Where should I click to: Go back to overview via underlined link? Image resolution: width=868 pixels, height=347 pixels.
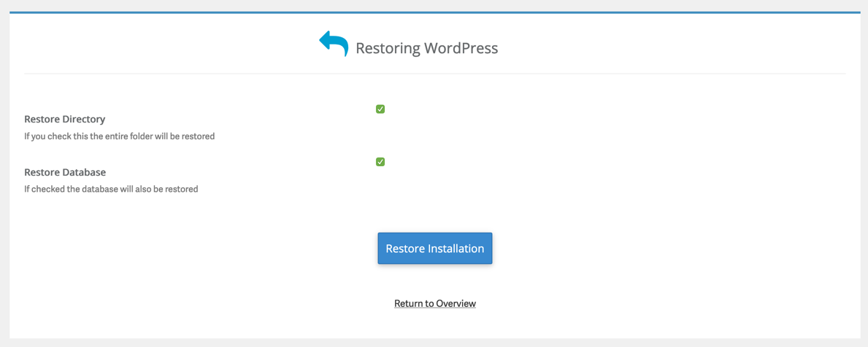click(x=434, y=303)
